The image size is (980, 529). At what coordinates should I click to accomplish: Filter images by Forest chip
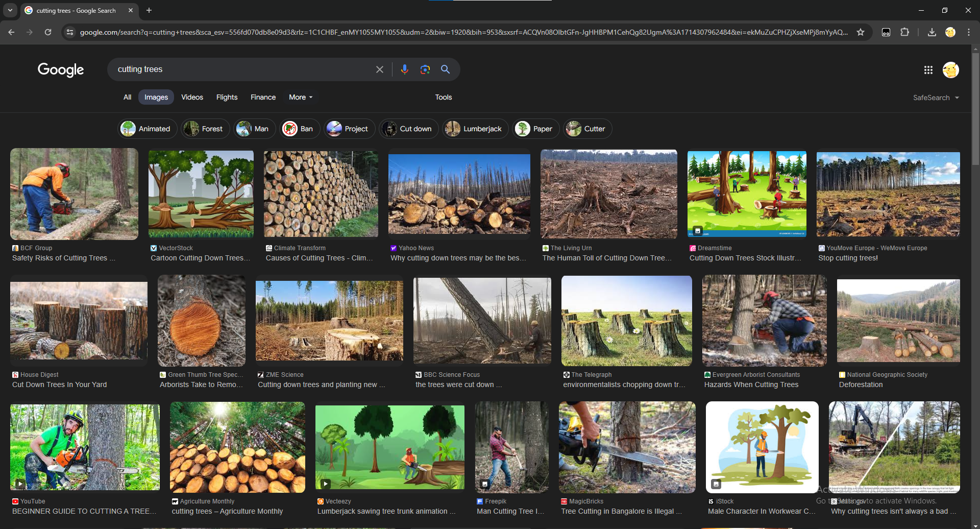click(205, 129)
